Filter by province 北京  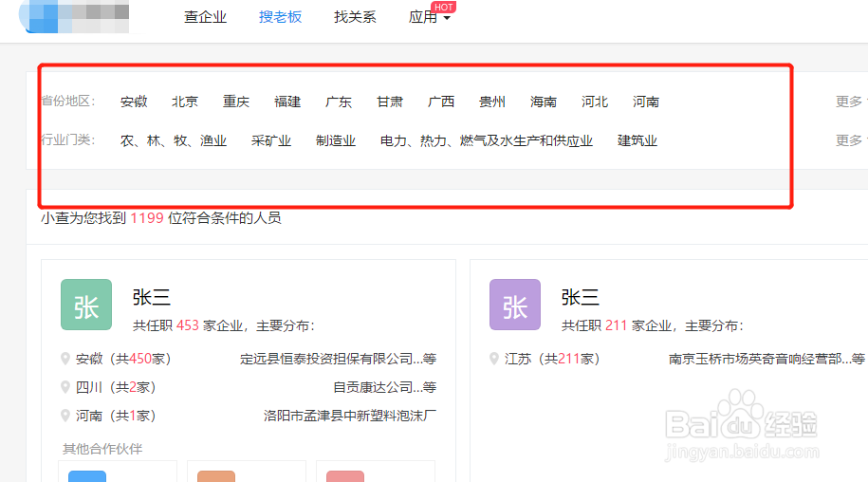[x=185, y=102]
